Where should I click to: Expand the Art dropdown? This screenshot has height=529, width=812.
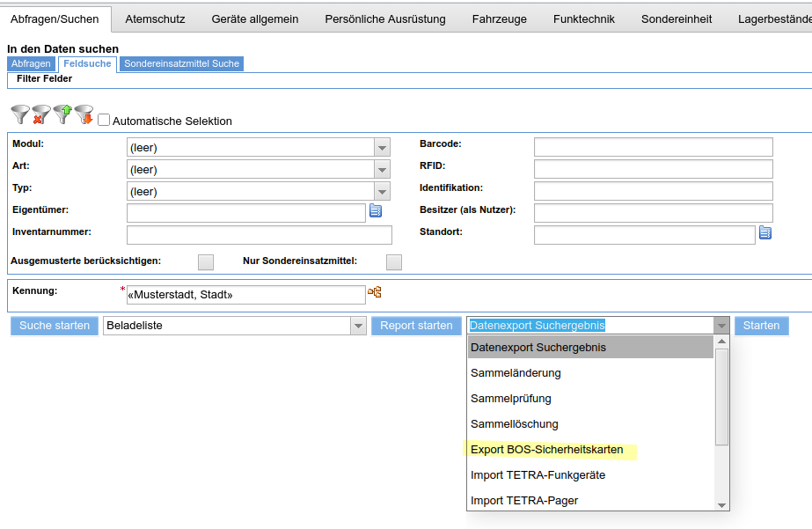point(382,169)
